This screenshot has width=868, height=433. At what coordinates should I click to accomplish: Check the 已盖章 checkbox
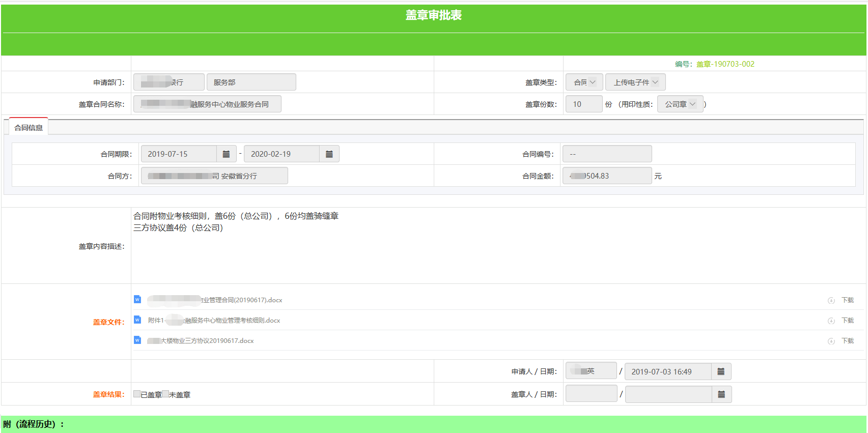point(137,394)
